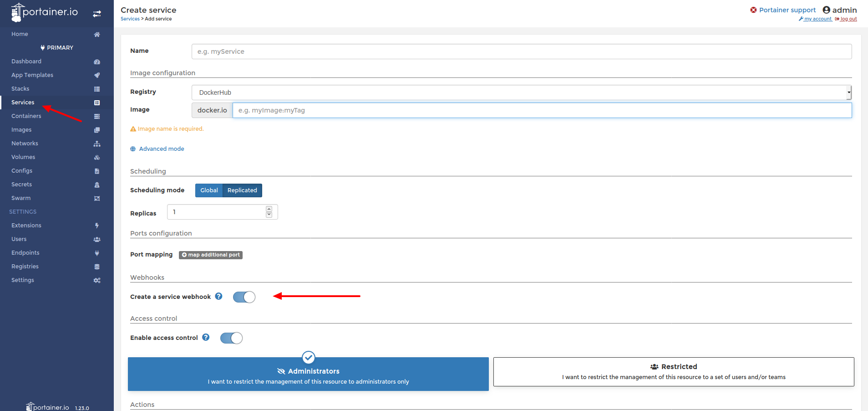Screen dimensions: 868x411
Task: Increase Replicas with the up stepper arrow
Action: pos(269,209)
